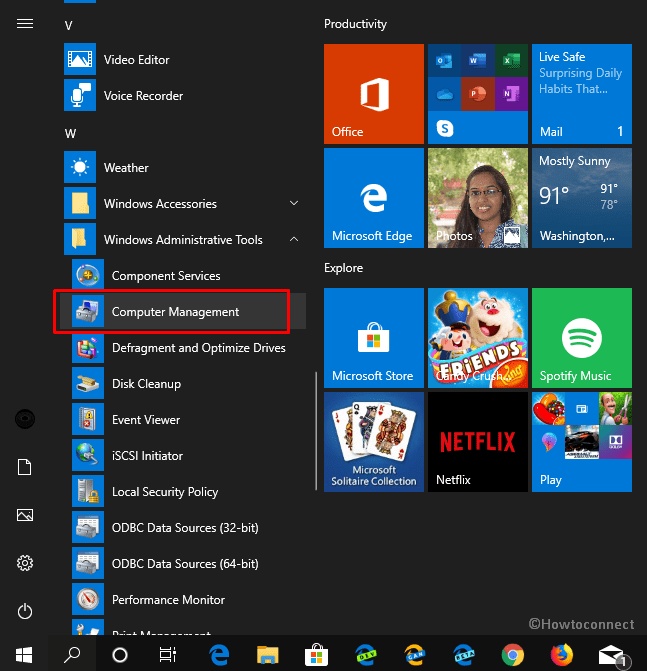The image size is (647, 671).
Task: Open Microsoft Solitaire Collection tile
Action: coord(374,442)
